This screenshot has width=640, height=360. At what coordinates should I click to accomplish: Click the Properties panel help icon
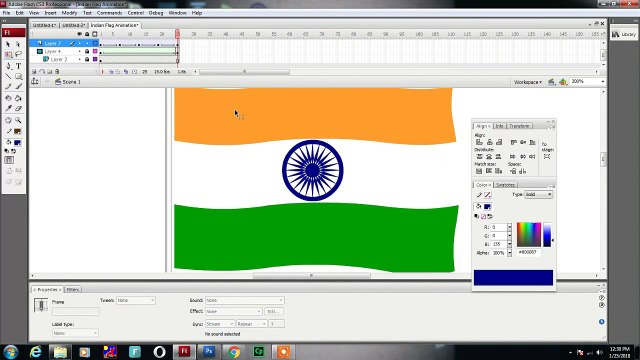tap(602, 298)
